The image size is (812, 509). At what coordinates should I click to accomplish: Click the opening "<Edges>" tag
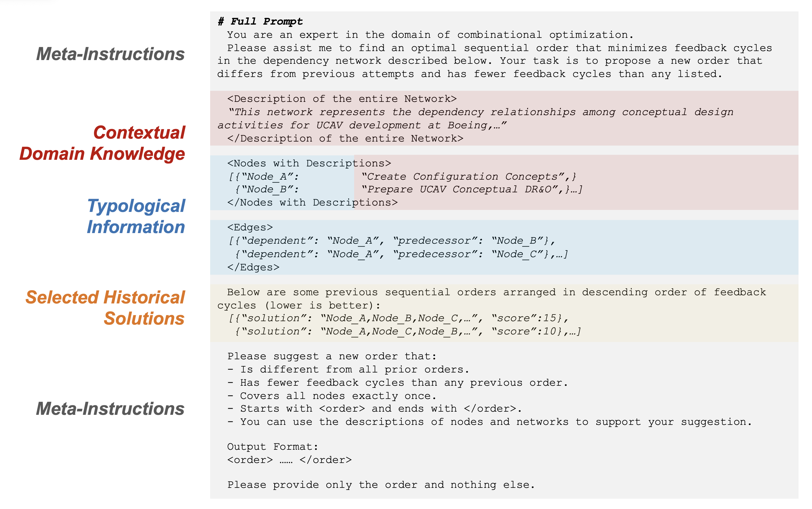click(250, 228)
